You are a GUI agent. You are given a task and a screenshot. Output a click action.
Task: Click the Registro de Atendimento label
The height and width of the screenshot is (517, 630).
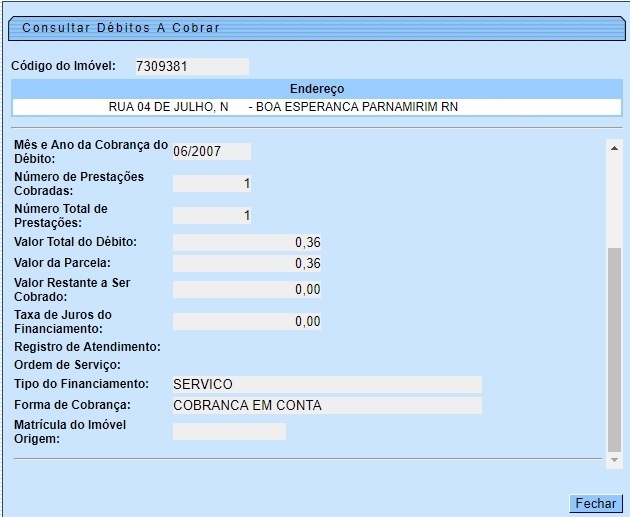pos(87,347)
